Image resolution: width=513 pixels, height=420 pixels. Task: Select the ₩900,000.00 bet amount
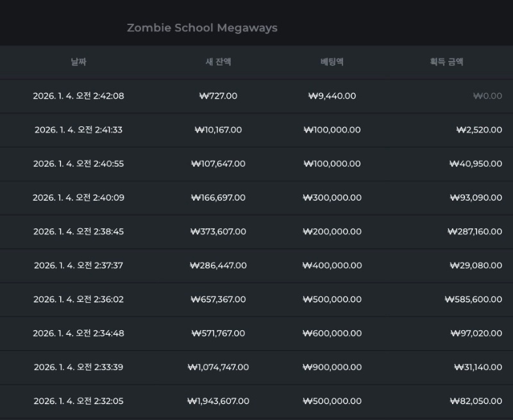332,367
